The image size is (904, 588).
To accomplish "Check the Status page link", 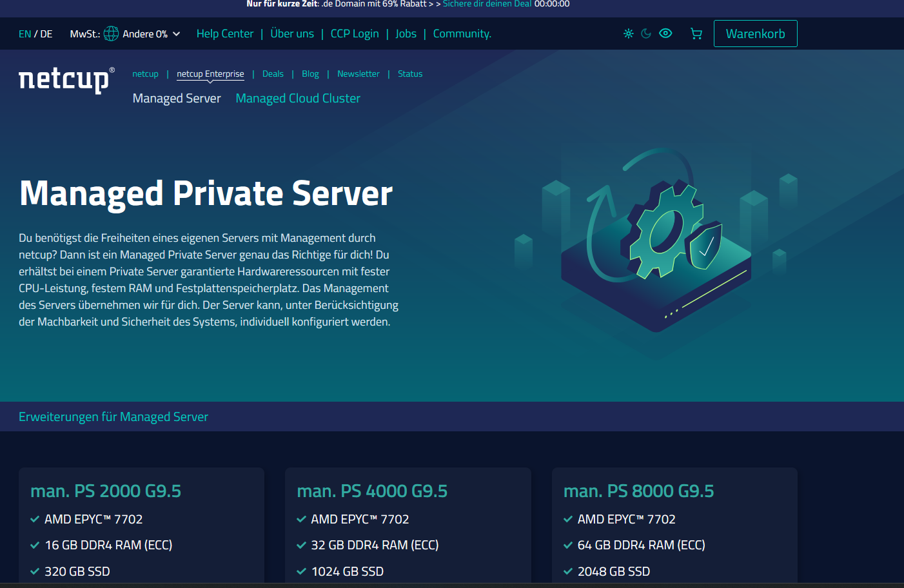I will 410,74.
